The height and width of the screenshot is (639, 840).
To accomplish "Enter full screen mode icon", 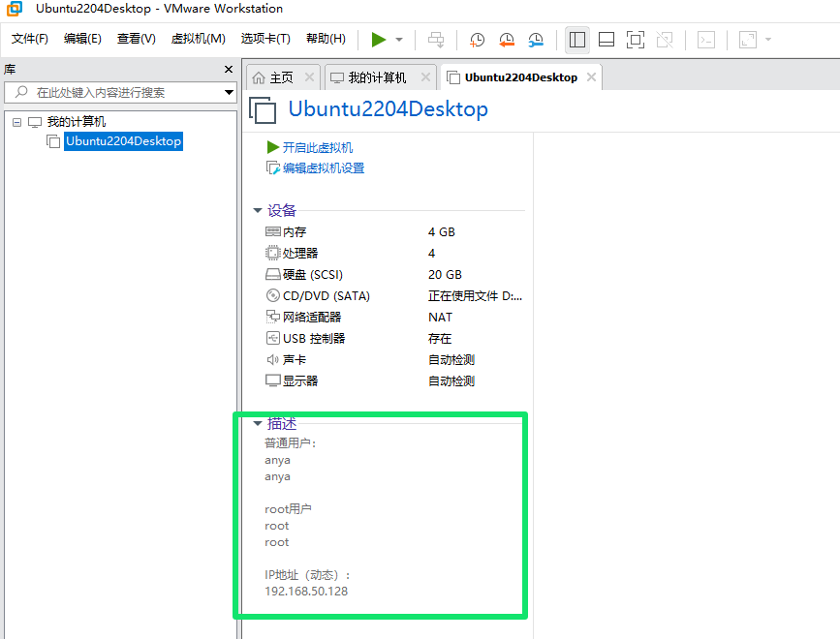I will pos(636,40).
